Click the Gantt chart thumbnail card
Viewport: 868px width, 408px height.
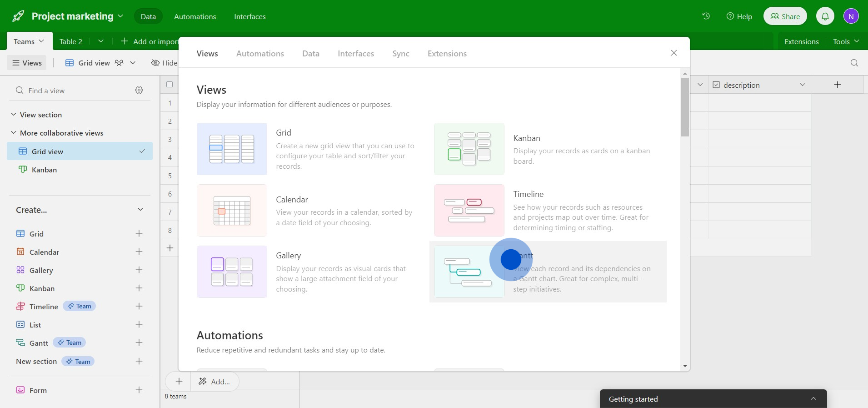click(469, 272)
